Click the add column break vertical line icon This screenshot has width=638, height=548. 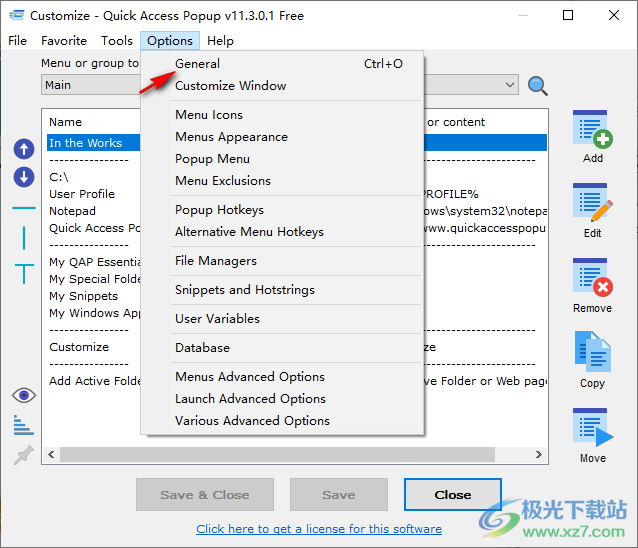[x=24, y=238]
